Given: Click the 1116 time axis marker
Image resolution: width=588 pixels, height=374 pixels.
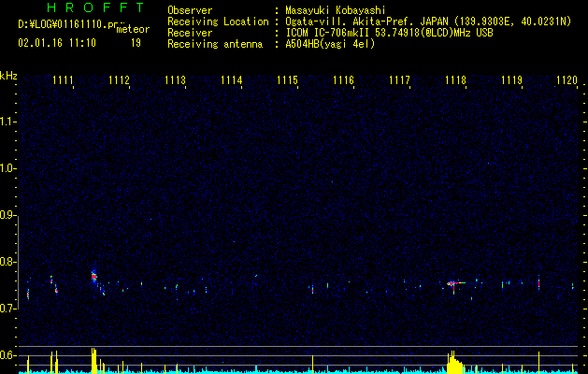Looking at the screenshot, I should [x=343, y=80].
